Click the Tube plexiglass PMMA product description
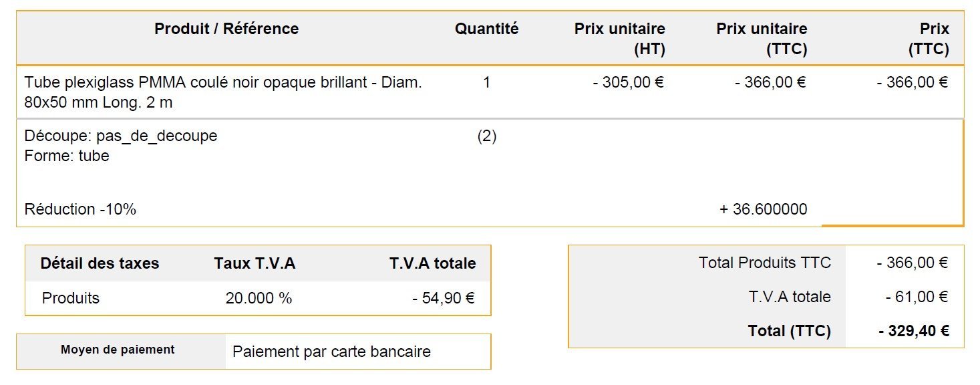This screenshot has height=385, width=980. [x=223, y=93]
